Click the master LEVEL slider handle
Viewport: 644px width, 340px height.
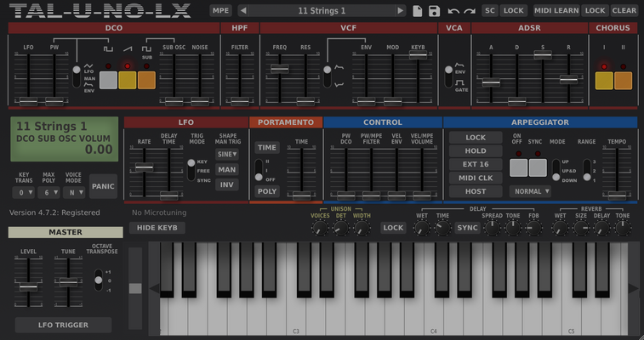tap(28, 287)
